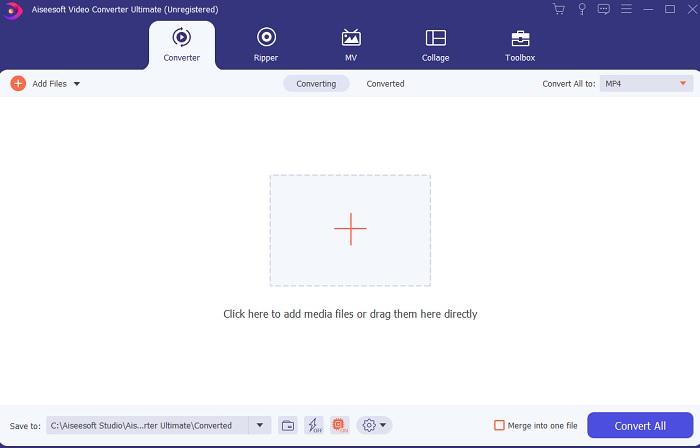This screenshot has width=700, height=448.
Task: Open the MV tab
Action: [x=351, y=45]
